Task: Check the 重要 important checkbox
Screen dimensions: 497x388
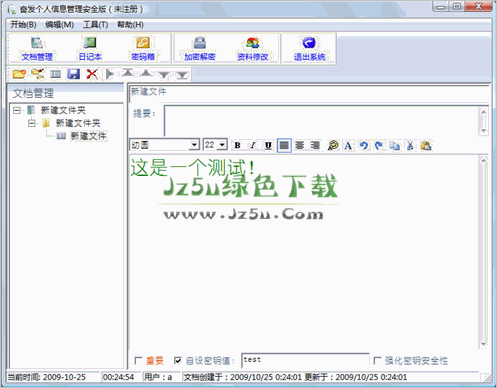Action: click(x=138, y=360)
